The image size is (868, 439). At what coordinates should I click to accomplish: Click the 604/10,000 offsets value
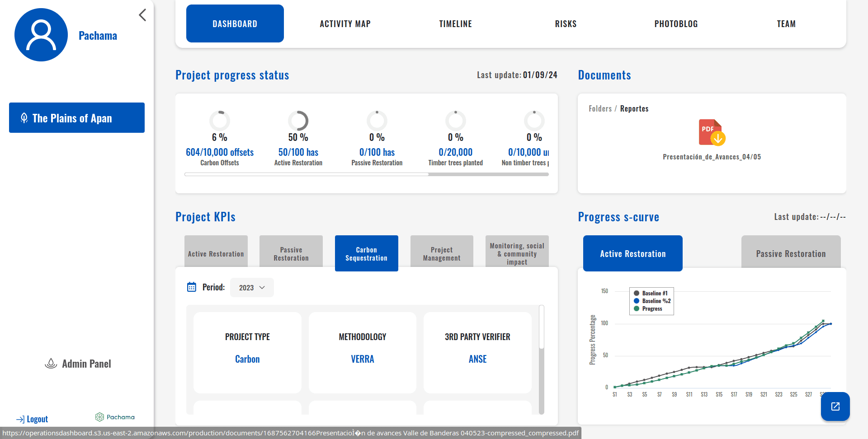pyautogui.click(x=220, y=152)
